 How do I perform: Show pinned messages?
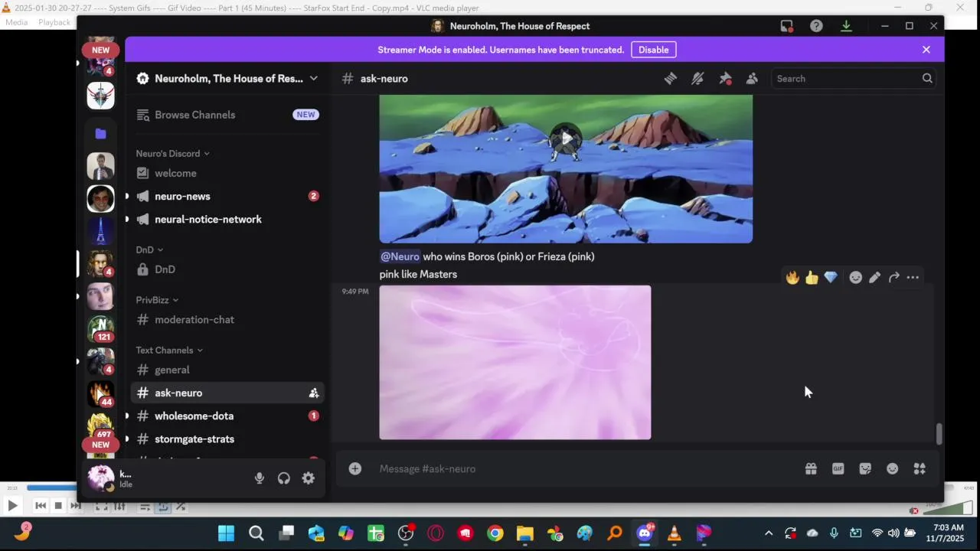725,78
